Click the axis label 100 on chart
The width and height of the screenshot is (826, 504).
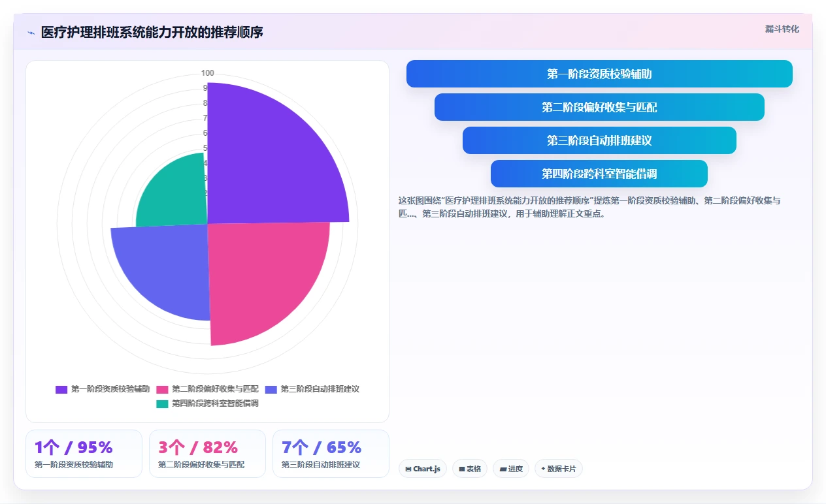click(208, 73)
